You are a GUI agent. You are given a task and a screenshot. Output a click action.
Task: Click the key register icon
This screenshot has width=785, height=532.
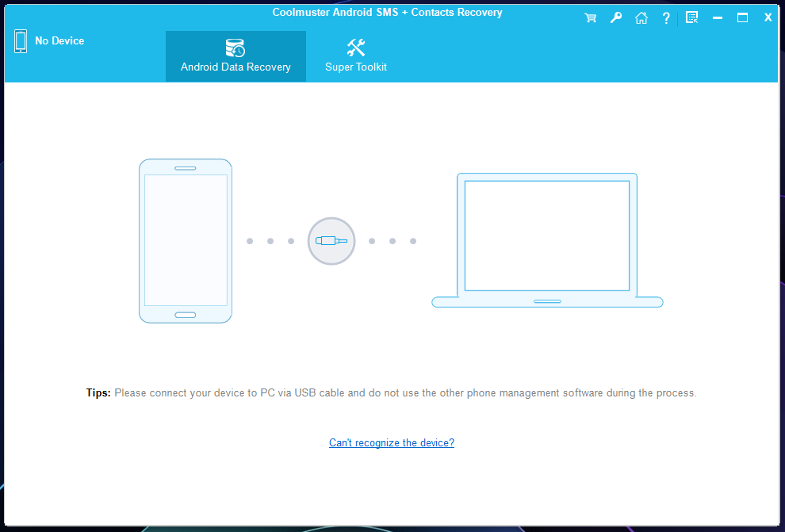click(616, 18)
